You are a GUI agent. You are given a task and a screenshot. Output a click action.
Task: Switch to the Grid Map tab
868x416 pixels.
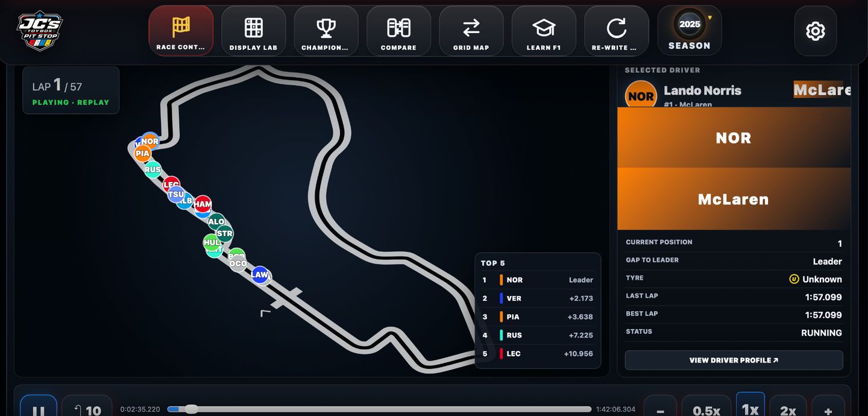(x=471, y=31)
